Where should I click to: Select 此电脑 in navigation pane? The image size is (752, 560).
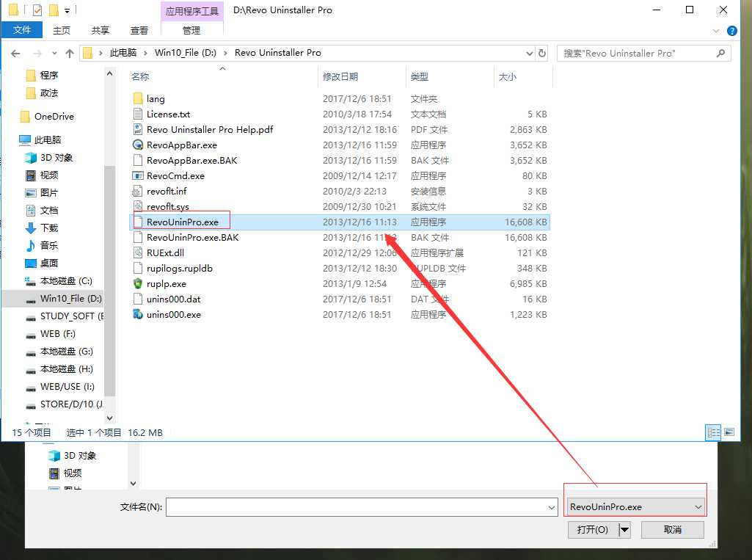tap(47, 140)
